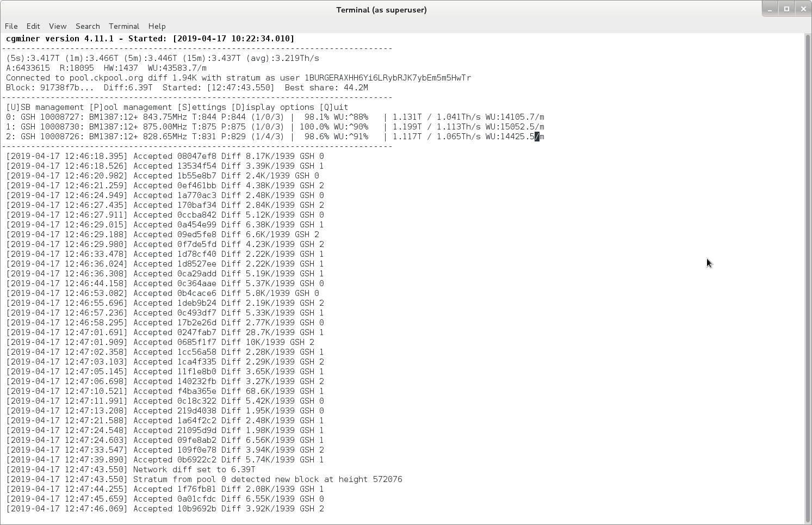Screen dimensions: 812x525
Task: Click '875.00MHz' frequency on device 1
Action: (165, 127)
